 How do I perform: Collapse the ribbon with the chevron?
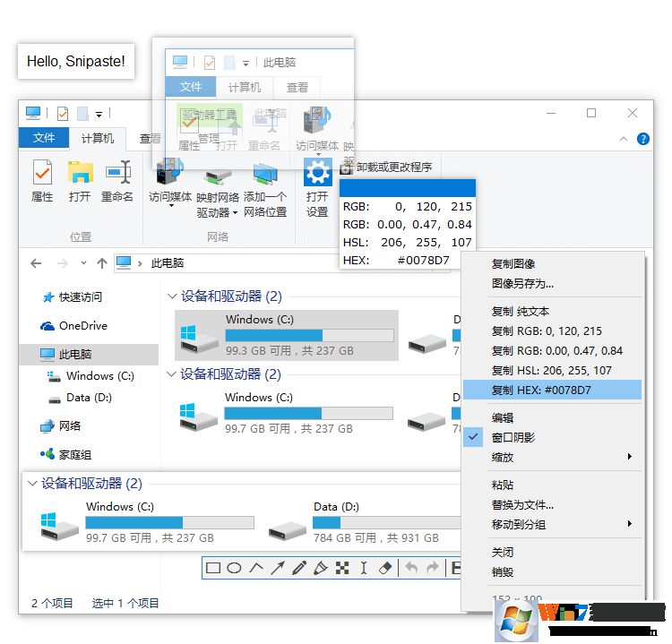pyautogui.click(x=624, y=139)
